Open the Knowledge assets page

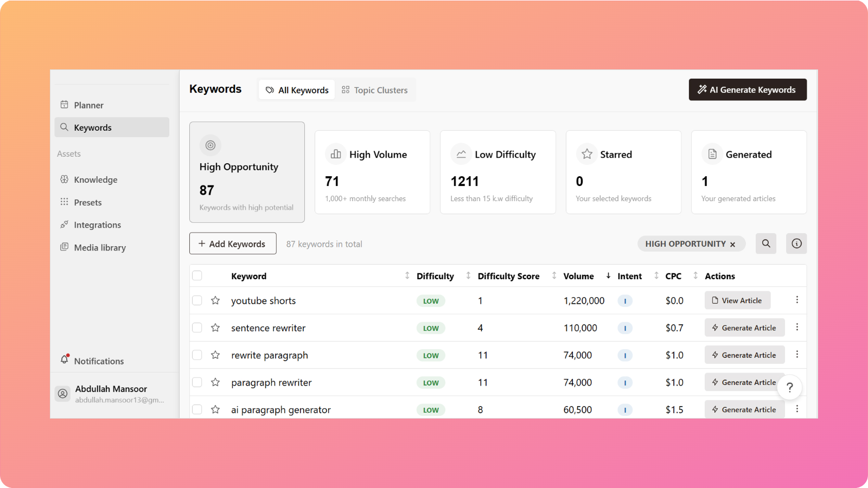click(x=95, y=179)
